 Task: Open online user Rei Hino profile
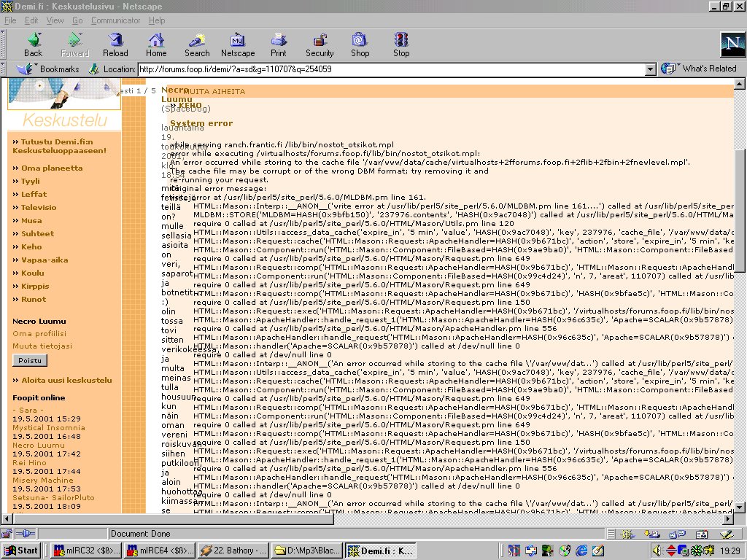tap(29, 462)
